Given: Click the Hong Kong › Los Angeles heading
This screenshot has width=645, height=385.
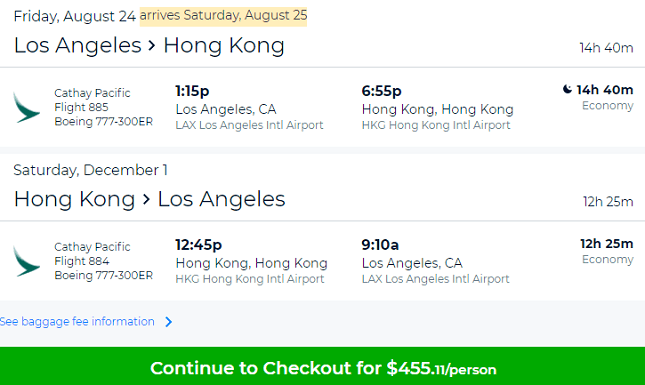Looking at the screenshot, I should tap(149, 199).
